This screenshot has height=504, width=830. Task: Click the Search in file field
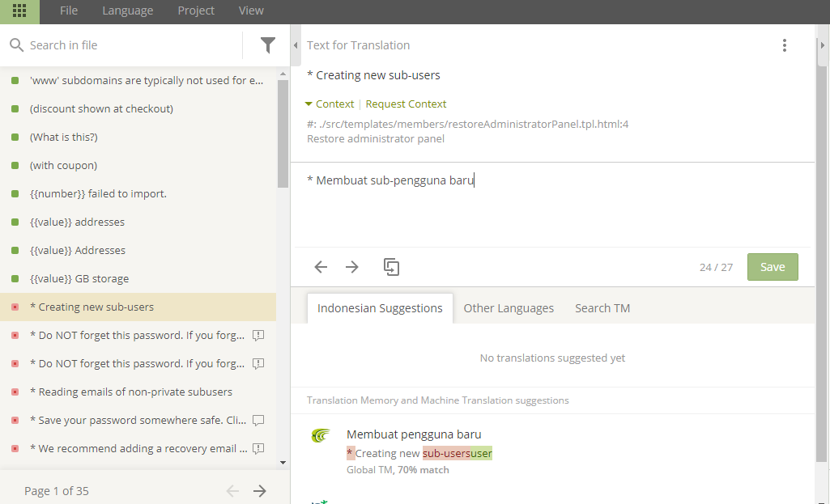pos(130,45)
